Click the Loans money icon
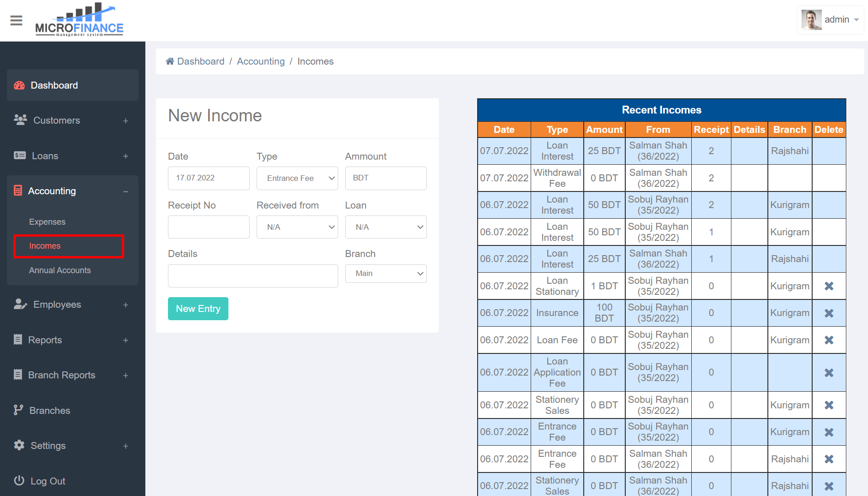The image size is (868, 496). click(x=20, y=155)
